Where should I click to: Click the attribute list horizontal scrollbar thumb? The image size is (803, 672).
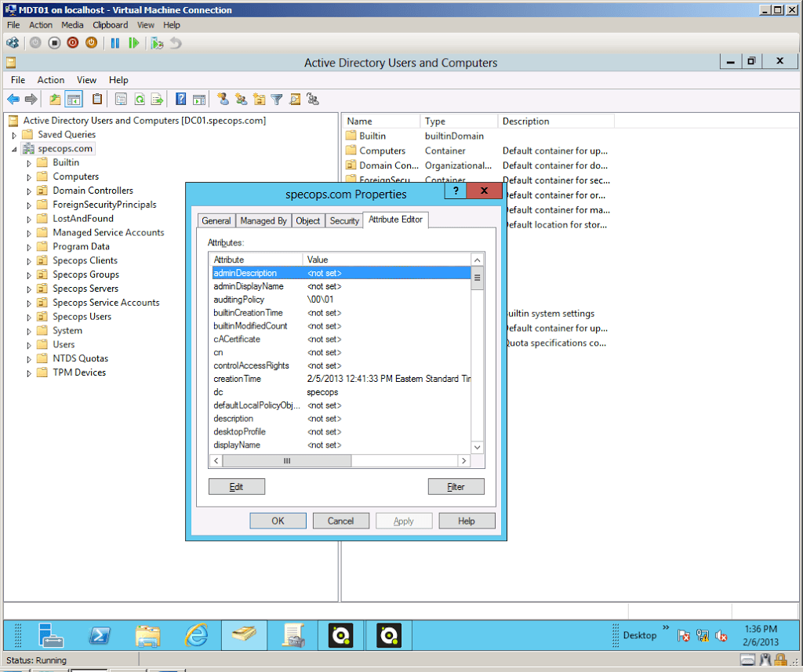(x=287, y=461)
